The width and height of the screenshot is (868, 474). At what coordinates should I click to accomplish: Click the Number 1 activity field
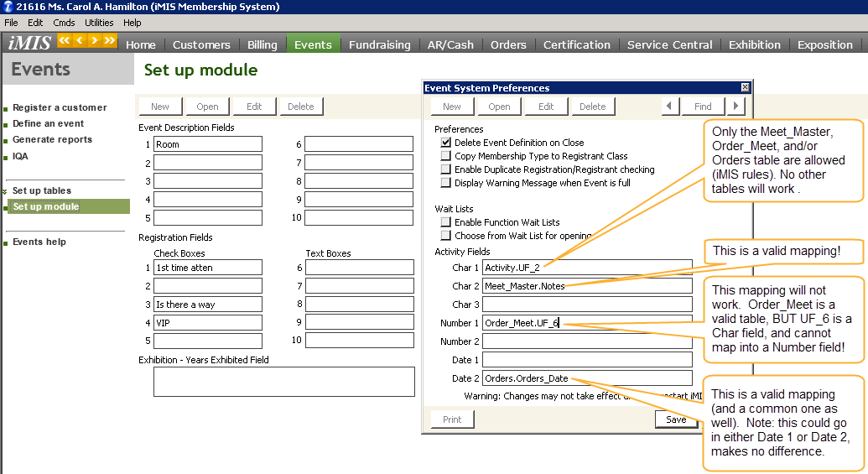coord(587,323)
